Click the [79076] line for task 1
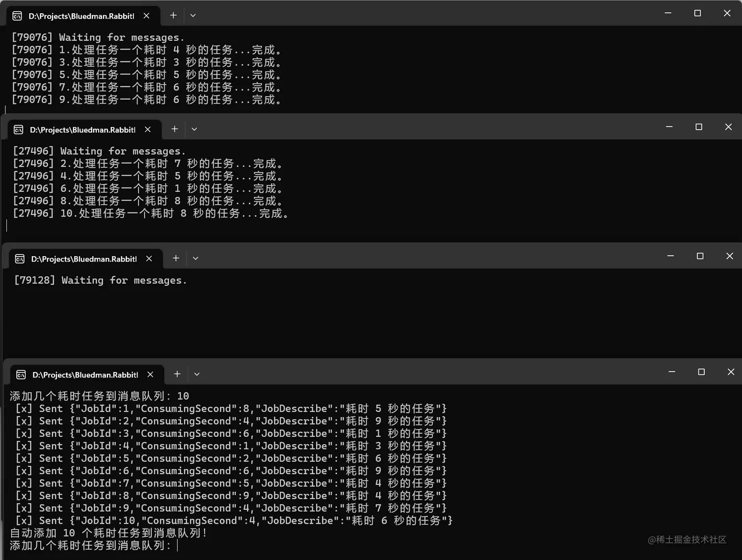Screen dimensions: 742x560 [x=146, y=50]
